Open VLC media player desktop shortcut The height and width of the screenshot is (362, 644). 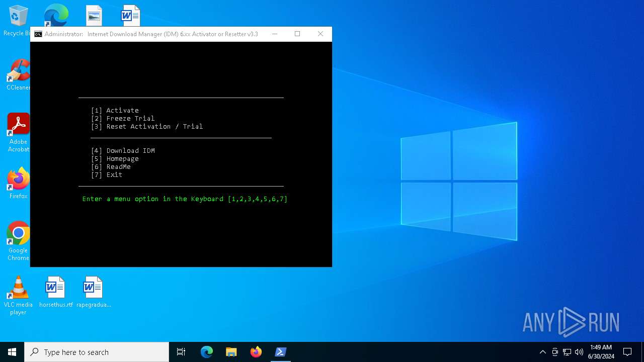coord(18,296)
